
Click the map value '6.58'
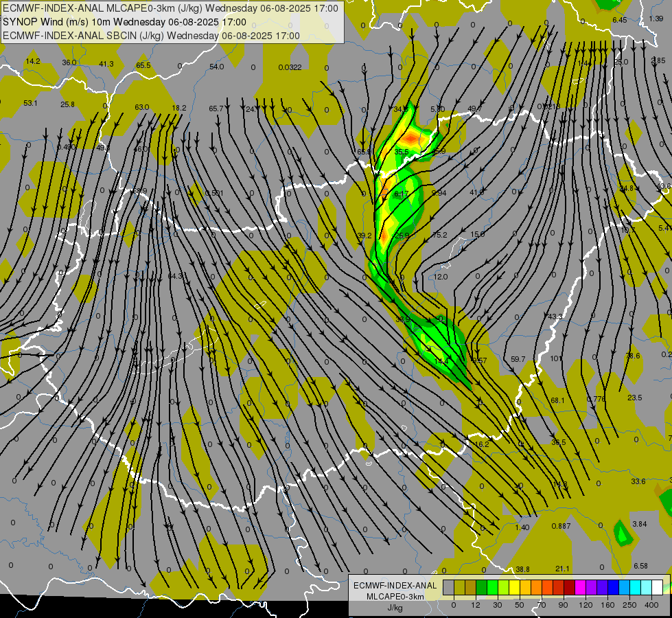640,566
